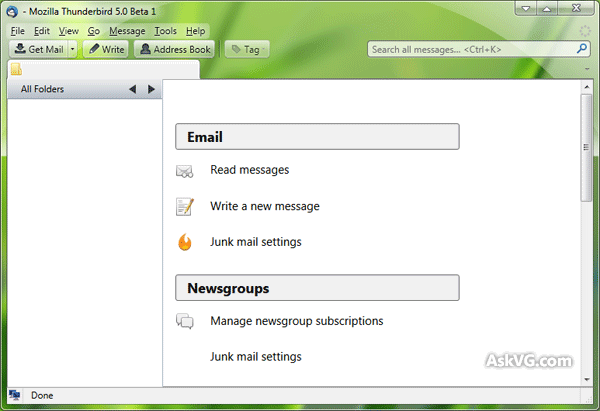Maximize the Thunderbird window

click(x=547, y=8)
